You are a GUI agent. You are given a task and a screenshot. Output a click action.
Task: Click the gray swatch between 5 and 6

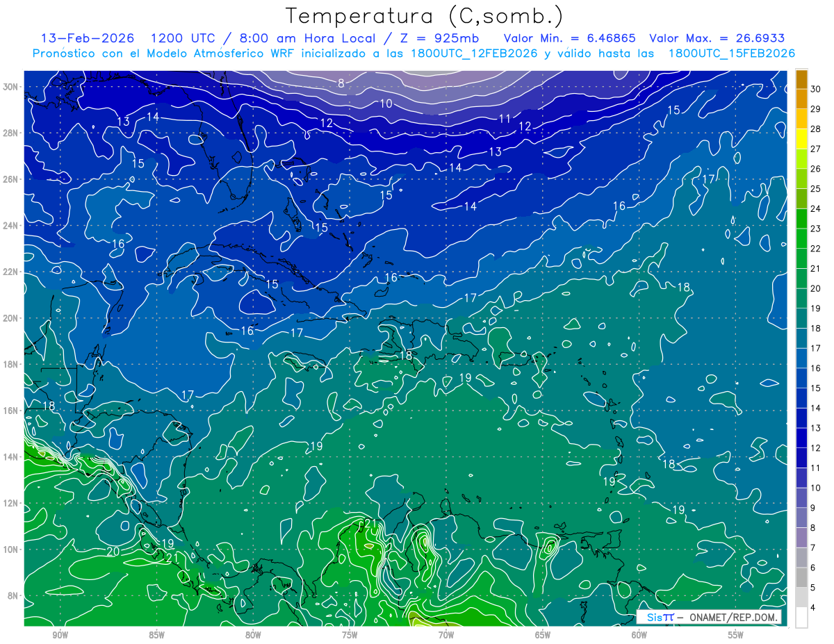click(801, 577)
